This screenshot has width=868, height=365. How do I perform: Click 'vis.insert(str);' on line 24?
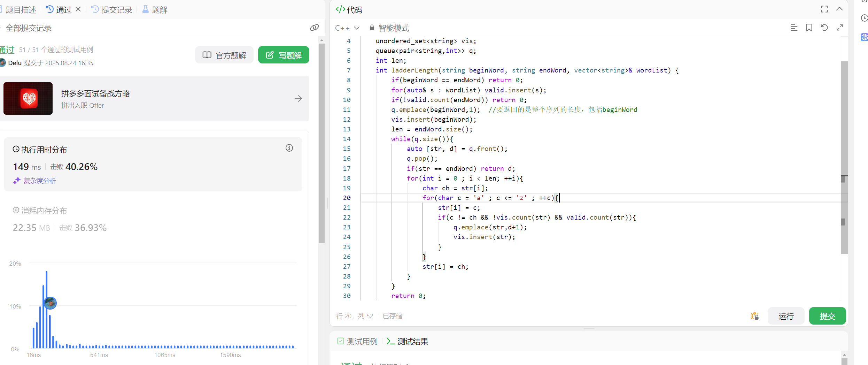point(484,237)
